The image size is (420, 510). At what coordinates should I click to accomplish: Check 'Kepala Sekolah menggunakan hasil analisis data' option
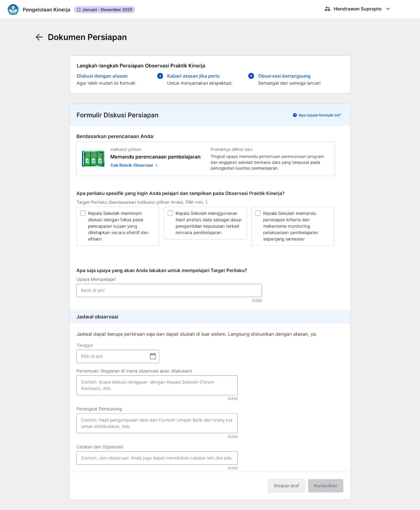[x=170, y=213]
